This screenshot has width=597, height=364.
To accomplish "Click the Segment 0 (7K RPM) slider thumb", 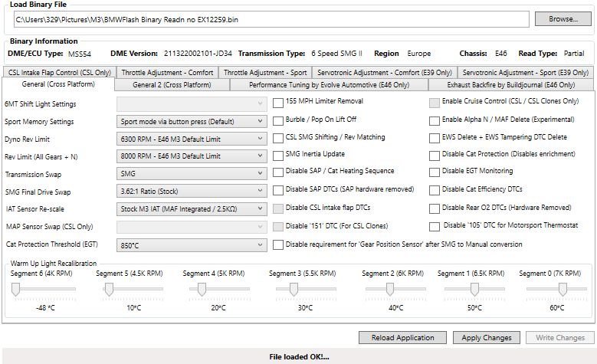I will coord(563,290).
